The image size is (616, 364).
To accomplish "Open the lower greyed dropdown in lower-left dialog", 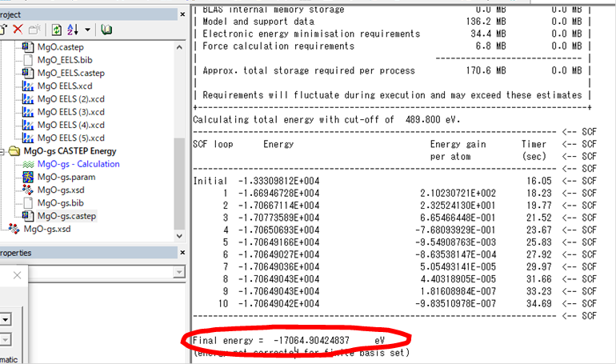I will point(6,340).
